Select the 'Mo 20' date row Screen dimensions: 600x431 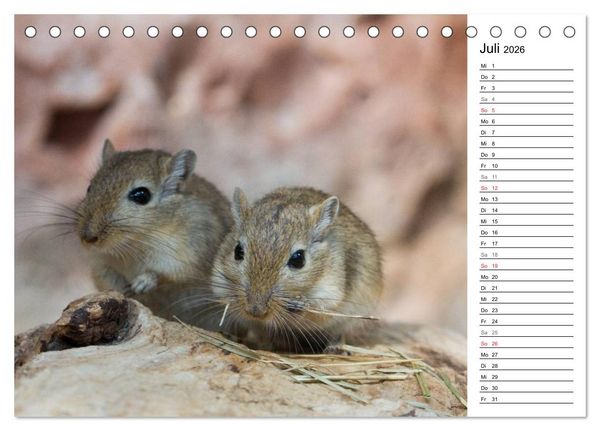click(x=527, y=277)
